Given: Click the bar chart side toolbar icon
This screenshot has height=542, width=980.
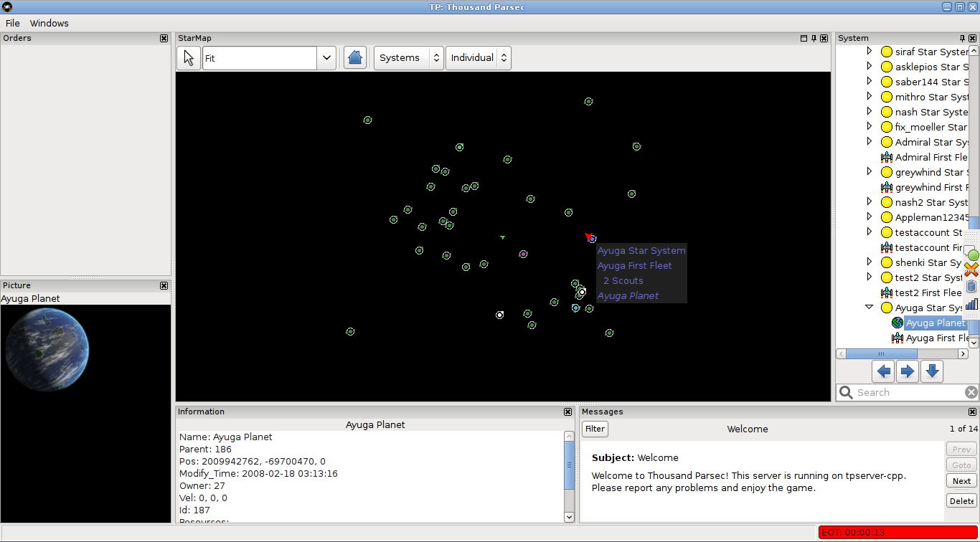Looking at the screenshot, I should pos(971,304).
